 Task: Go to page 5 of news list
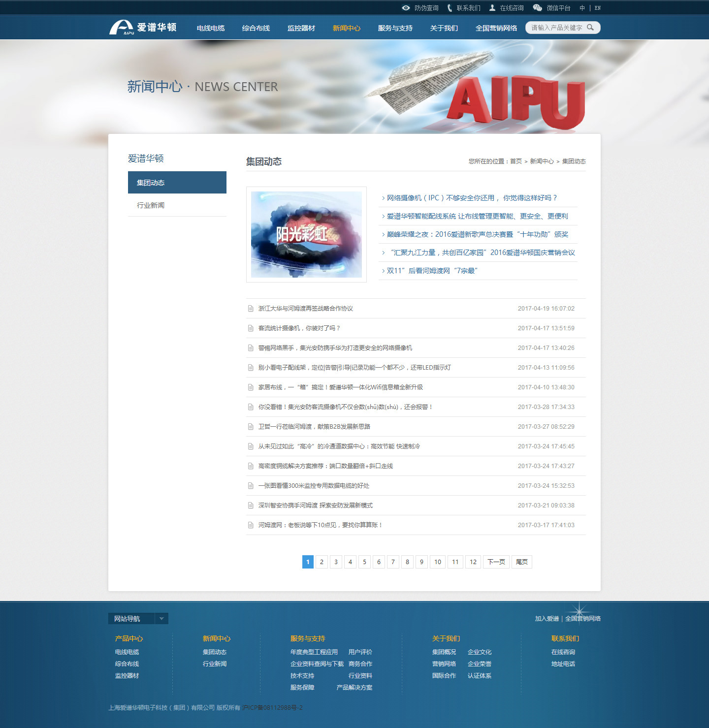365,562
